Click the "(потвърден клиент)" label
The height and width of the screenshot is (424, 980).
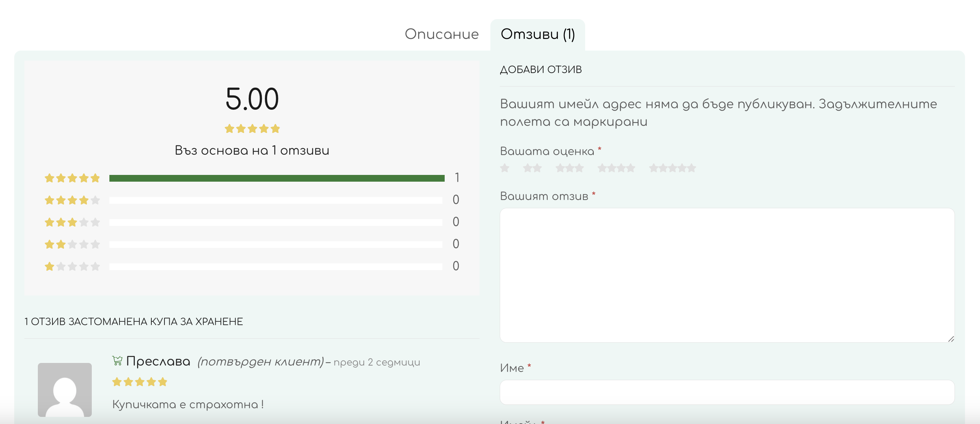pyautogui.click(x=261, y=361)
